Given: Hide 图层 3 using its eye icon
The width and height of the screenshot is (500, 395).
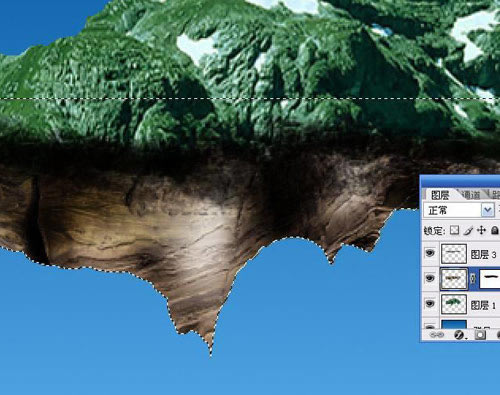Looking at the screenshot, I should point(430,253).
